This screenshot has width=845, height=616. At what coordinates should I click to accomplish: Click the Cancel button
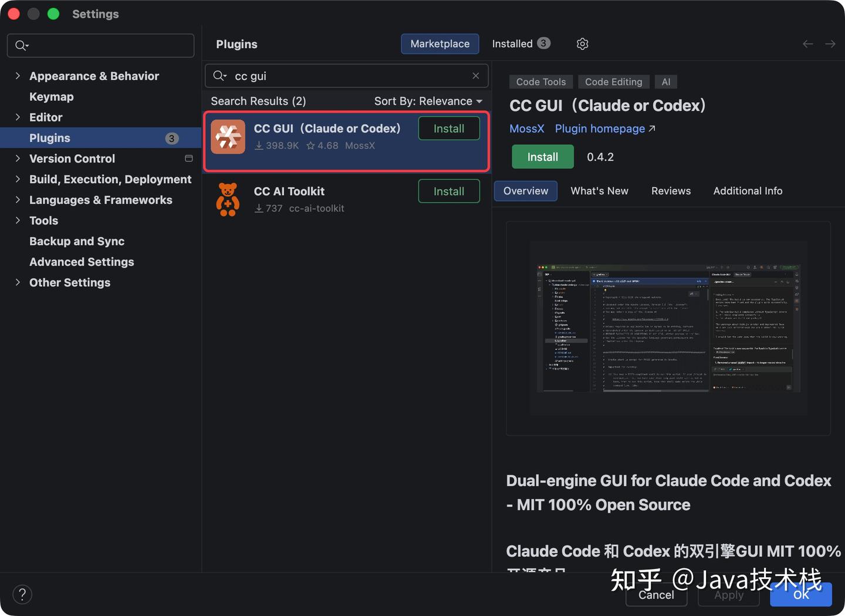[x=656, y=595]
